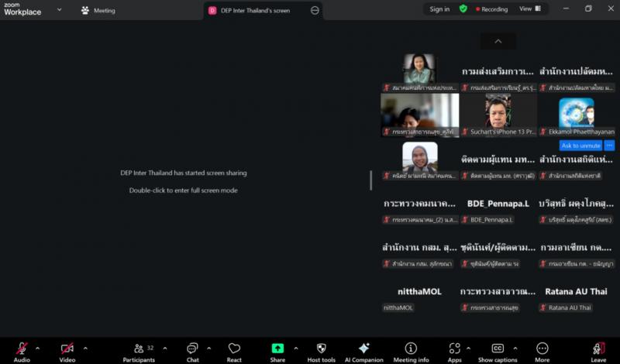Open React emoji menu
The height and width of the screenshot is (364, 620).
(234, 352)
